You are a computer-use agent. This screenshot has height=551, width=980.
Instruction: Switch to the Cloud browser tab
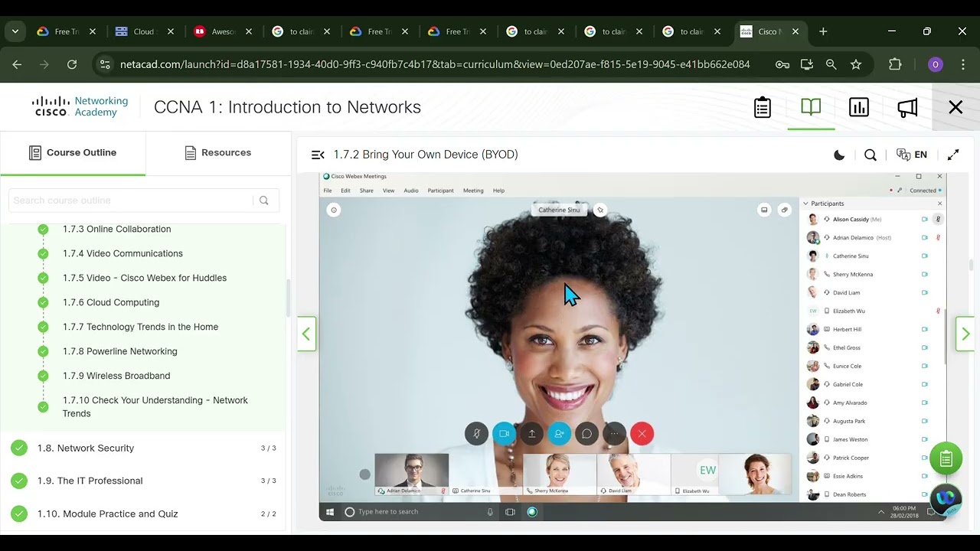point(143,31)
